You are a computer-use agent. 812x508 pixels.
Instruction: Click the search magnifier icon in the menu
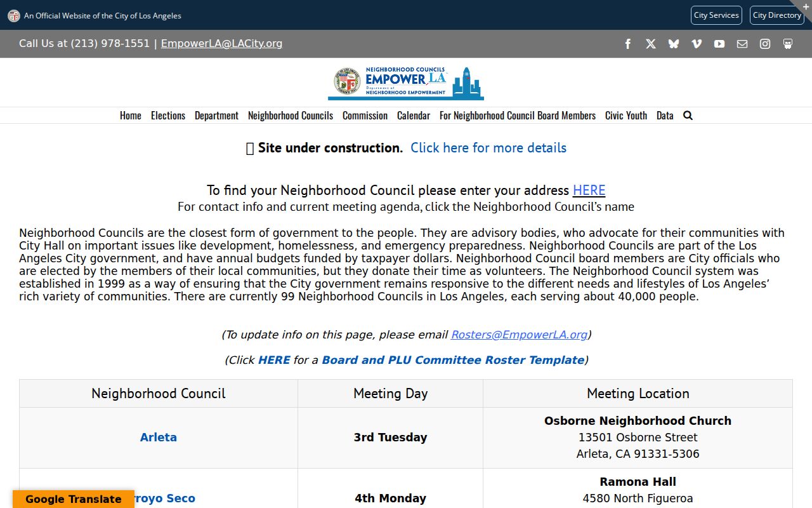688,116
